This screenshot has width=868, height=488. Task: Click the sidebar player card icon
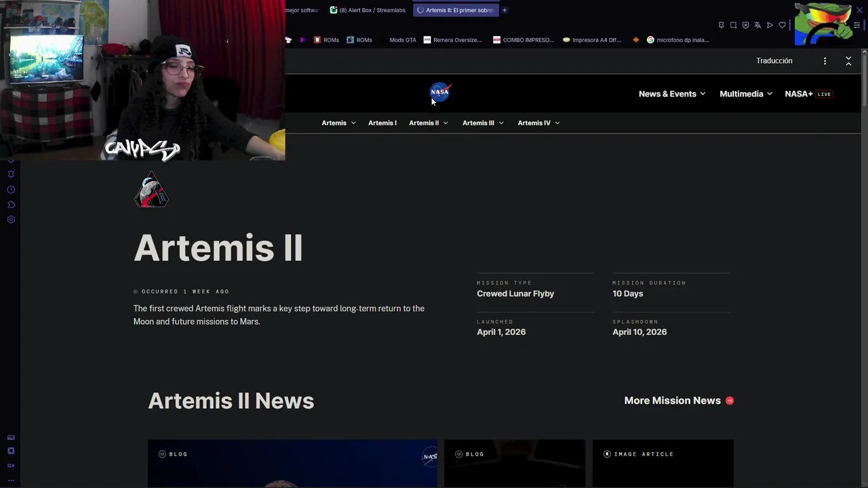click(11, 438)
